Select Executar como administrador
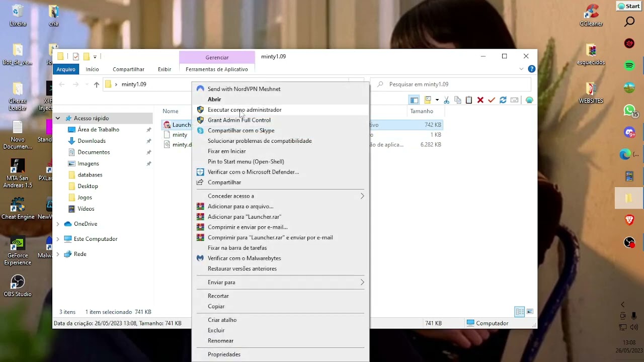This screenshot has height=362, width=644. tap(280, 110)
